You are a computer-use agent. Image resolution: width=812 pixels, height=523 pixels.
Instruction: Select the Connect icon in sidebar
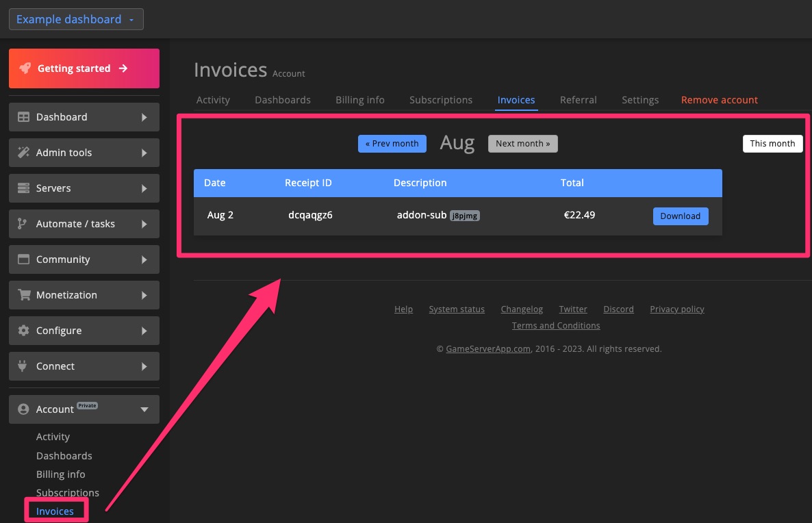[x=22, y=366]
